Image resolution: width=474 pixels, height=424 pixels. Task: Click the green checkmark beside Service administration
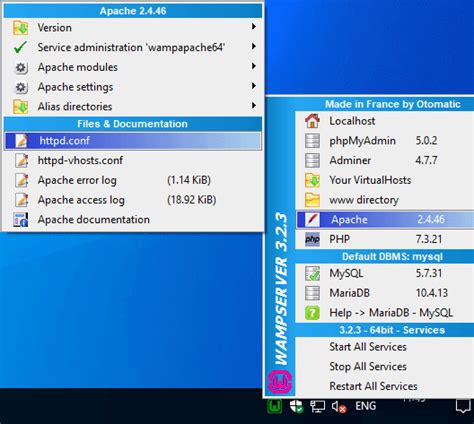click(x=20, y=47)
